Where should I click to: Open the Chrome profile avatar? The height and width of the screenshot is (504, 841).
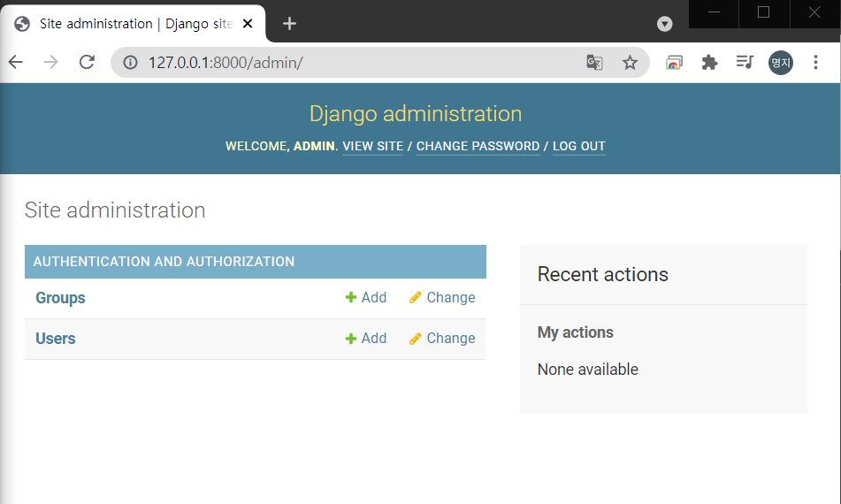(780, 63)
